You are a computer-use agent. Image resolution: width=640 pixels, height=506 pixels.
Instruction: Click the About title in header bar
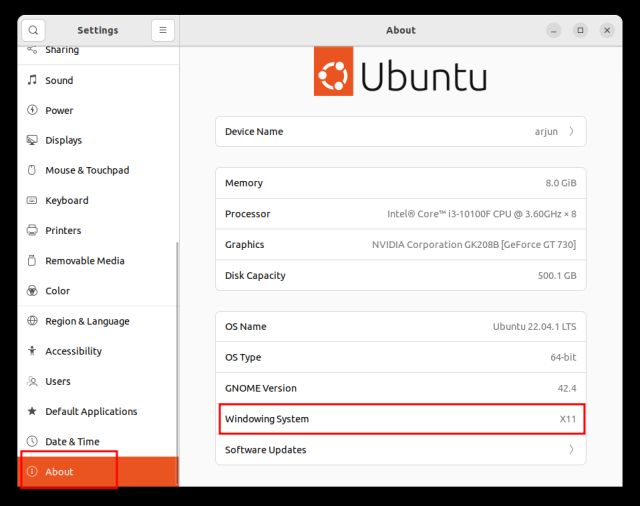(401, 30)
